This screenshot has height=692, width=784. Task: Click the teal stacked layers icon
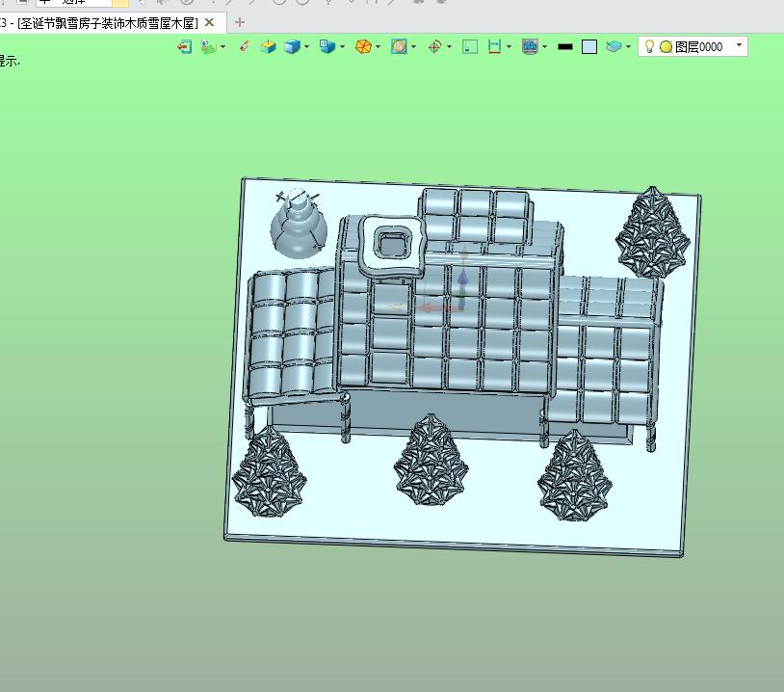[614, 47]
